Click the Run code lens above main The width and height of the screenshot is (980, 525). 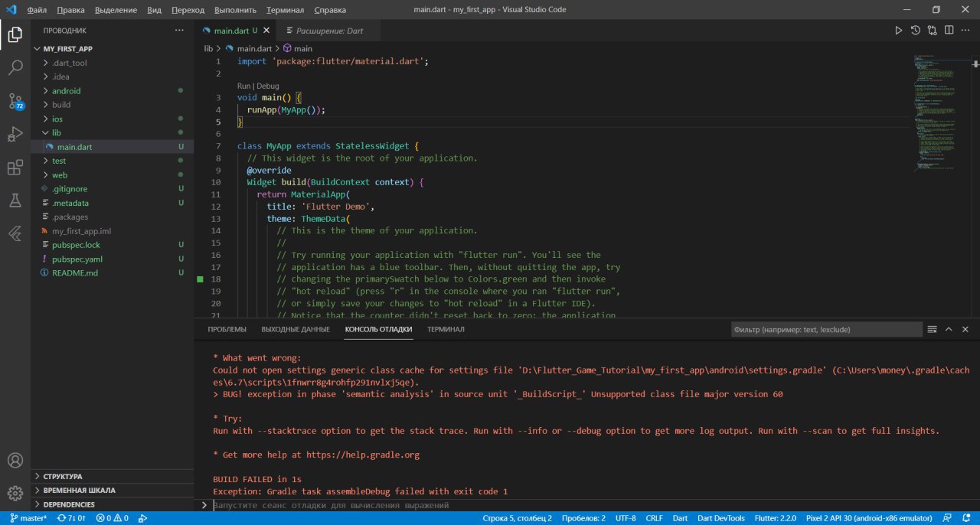(244, 86)
